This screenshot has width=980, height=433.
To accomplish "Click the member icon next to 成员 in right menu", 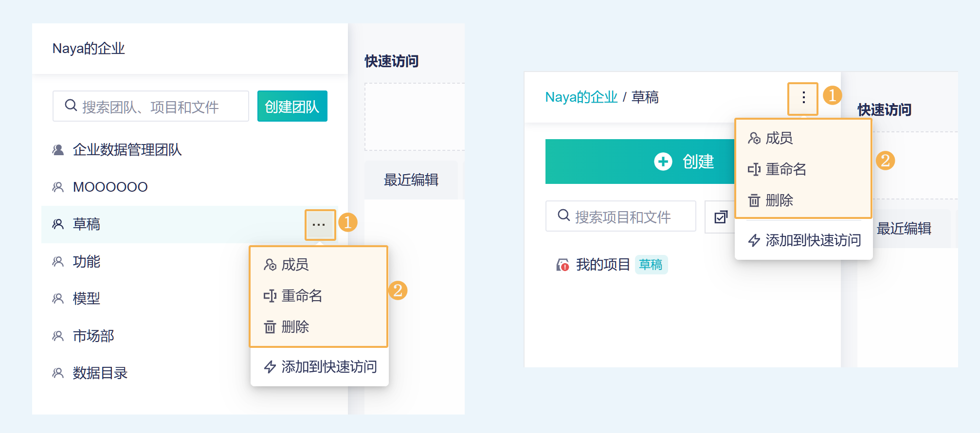I will (x=754, y=139).
